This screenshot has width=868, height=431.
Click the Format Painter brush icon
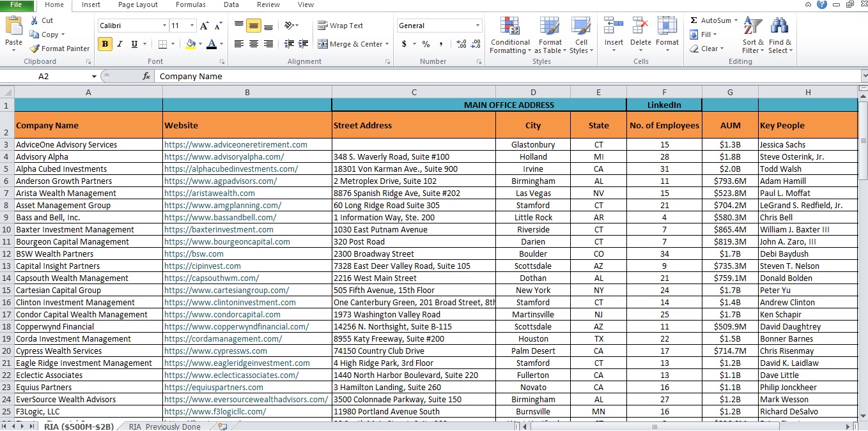[35, 49]
